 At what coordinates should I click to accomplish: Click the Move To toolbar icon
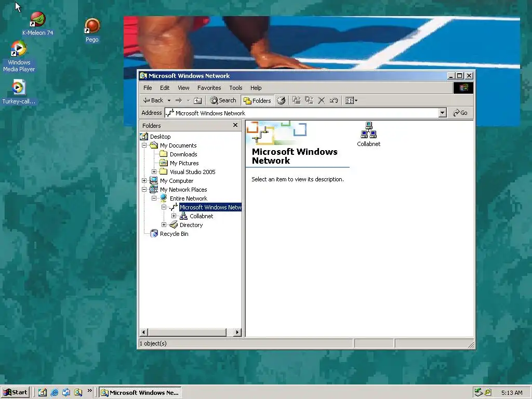coord(297,100)
